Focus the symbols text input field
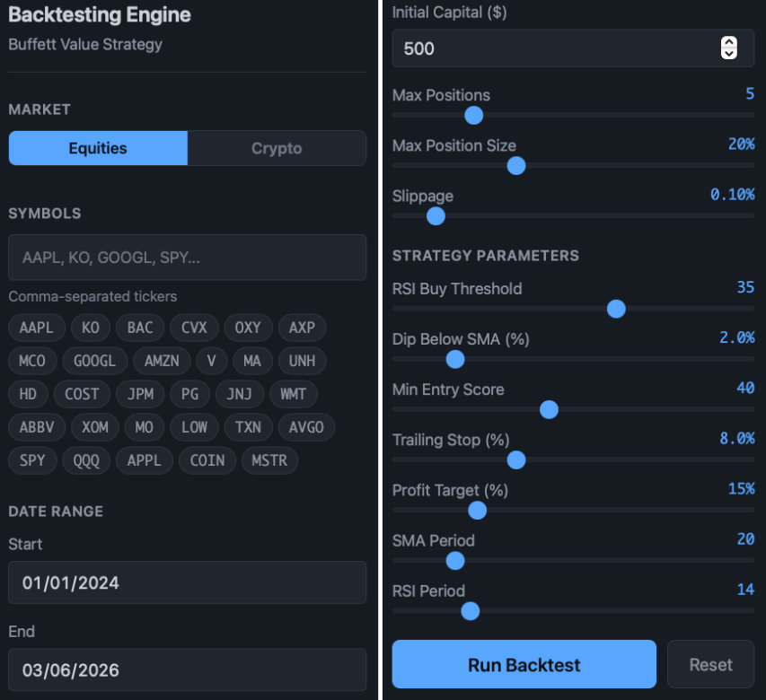 [187, 258]
